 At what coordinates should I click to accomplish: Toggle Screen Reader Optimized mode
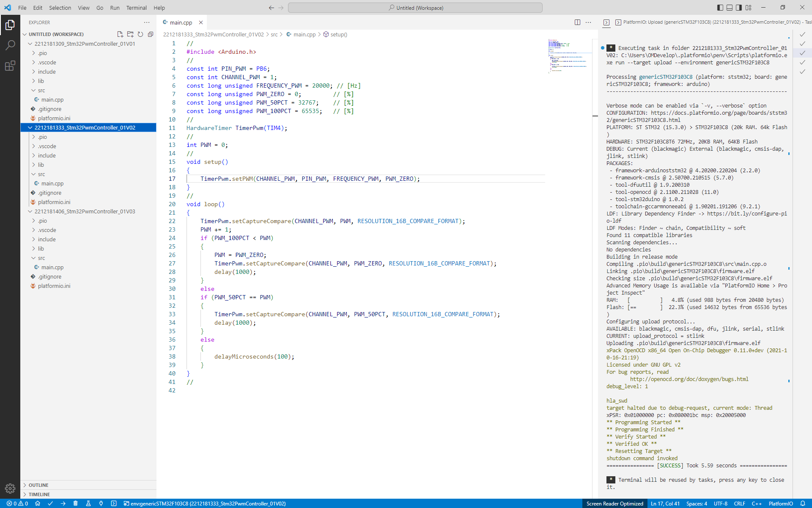[x=614, y=503]
